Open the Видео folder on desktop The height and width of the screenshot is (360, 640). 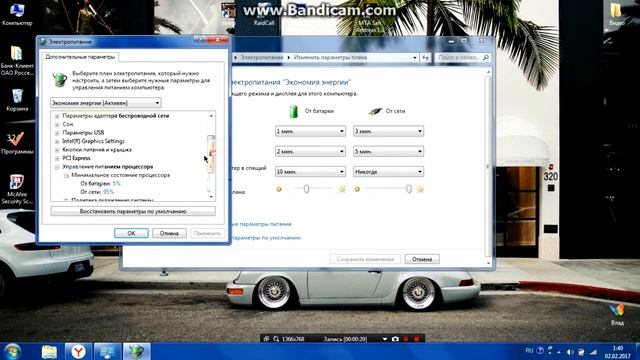[617, 14]
